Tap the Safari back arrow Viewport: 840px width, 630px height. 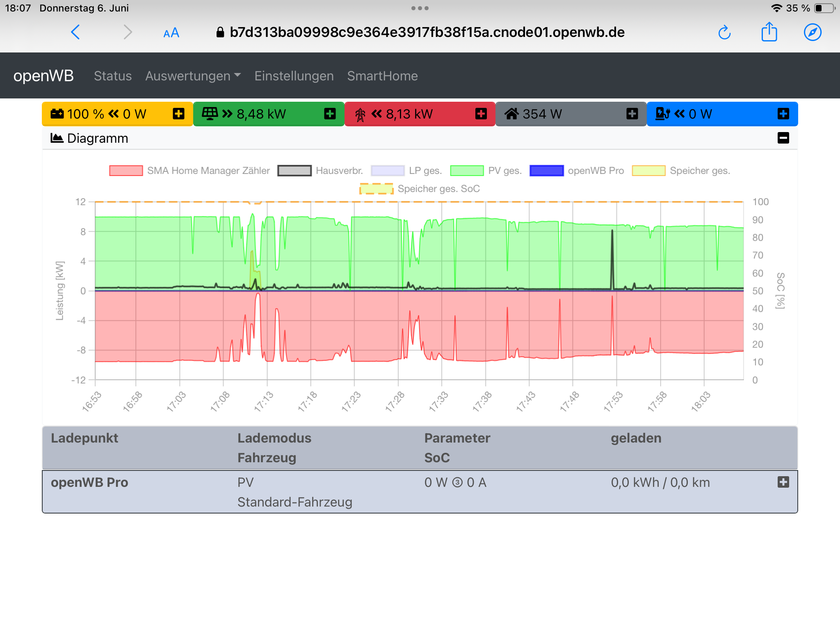(x=75, y=32)
